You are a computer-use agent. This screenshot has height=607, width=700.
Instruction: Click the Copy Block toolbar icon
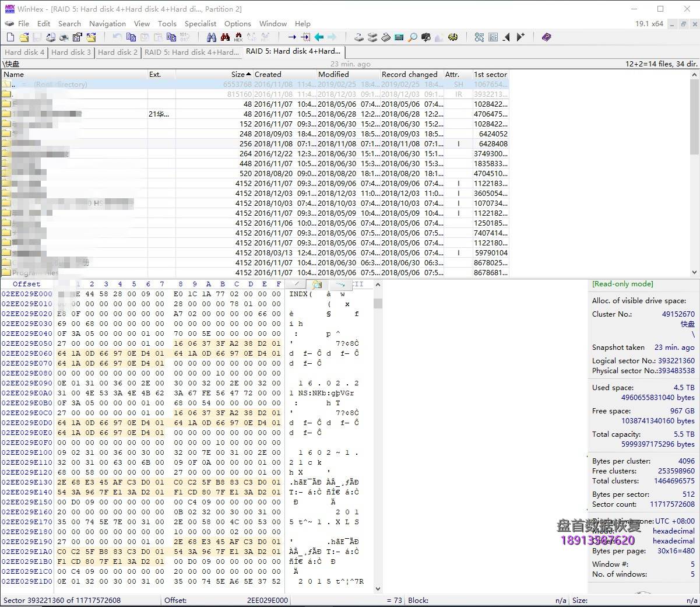point(131,37)
